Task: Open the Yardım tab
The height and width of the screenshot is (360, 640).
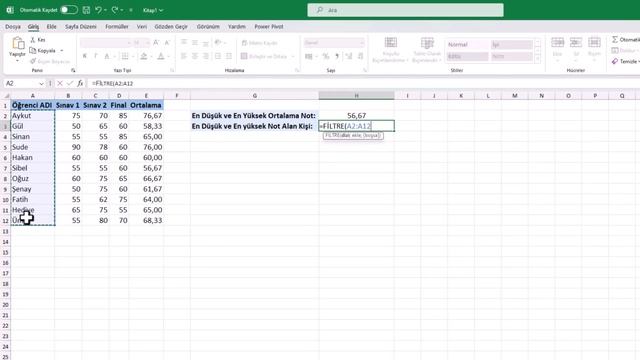Action: coord(237,27)
